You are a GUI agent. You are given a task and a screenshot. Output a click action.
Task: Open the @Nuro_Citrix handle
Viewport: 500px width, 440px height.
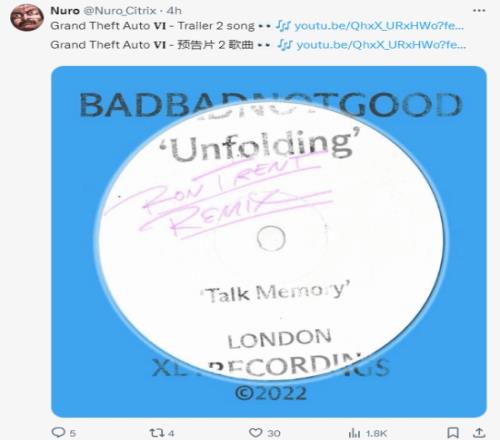click(x=119, y=11)
